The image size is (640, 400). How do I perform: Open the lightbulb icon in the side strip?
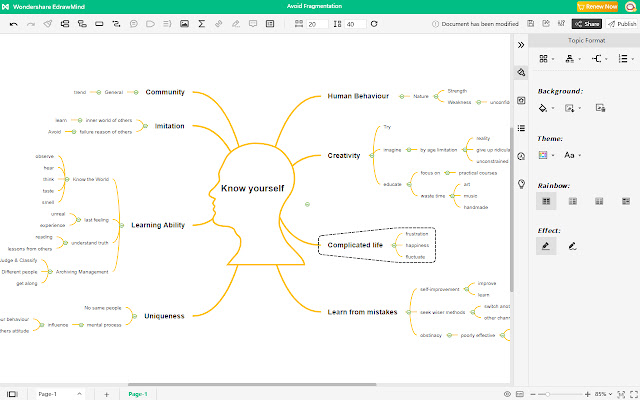point(520,184)
